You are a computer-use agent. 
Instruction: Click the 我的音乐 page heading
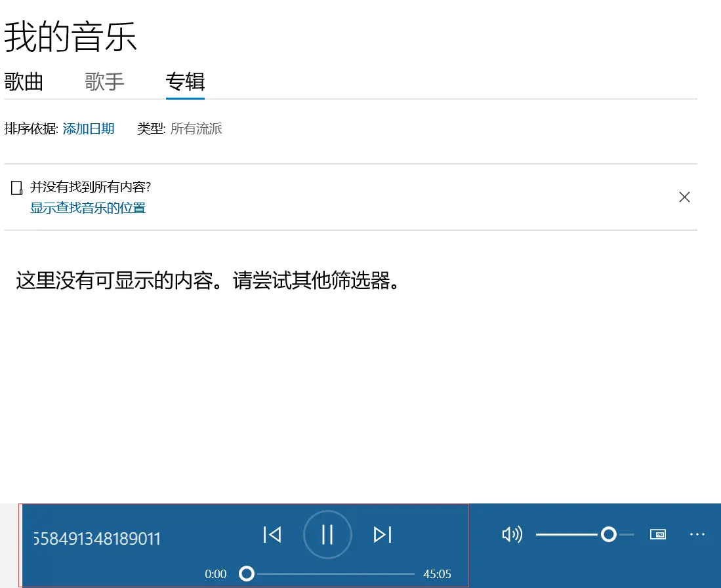(71, 37)
